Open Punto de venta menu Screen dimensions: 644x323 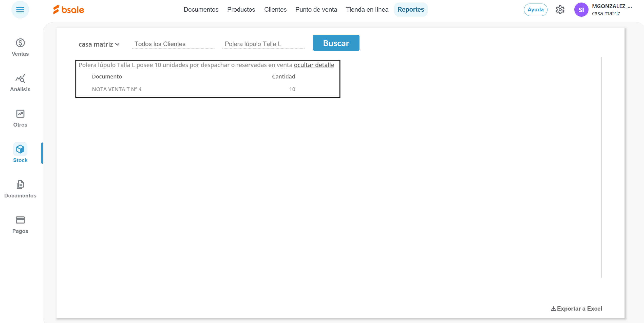click(x=316, y=10)
